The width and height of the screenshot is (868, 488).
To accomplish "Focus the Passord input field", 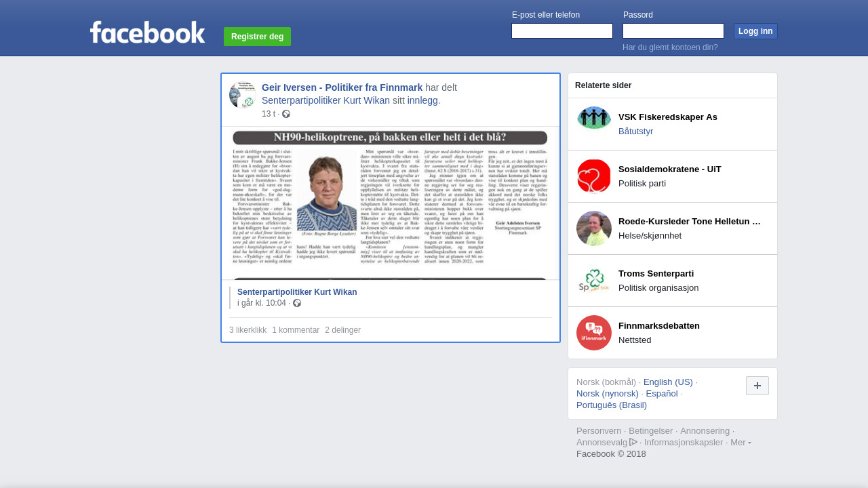I will [673, 31].
